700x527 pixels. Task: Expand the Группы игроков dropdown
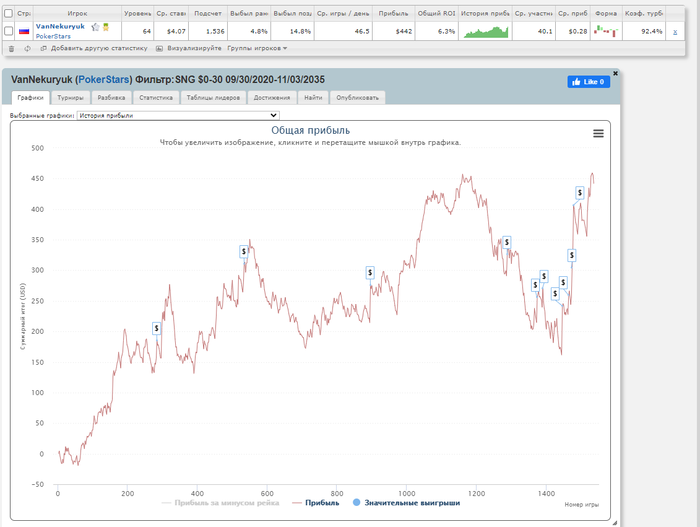[257, 48]
